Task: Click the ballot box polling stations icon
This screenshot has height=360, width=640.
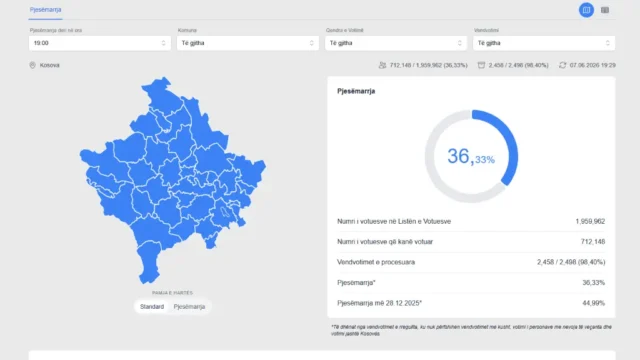Action: coord(481,65)
